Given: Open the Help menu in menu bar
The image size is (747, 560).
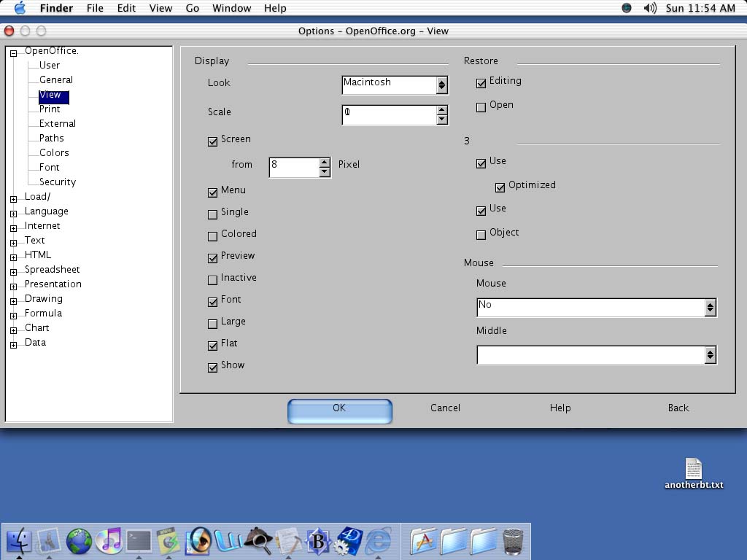Looking at the screenshot, I should click(275, 8).
